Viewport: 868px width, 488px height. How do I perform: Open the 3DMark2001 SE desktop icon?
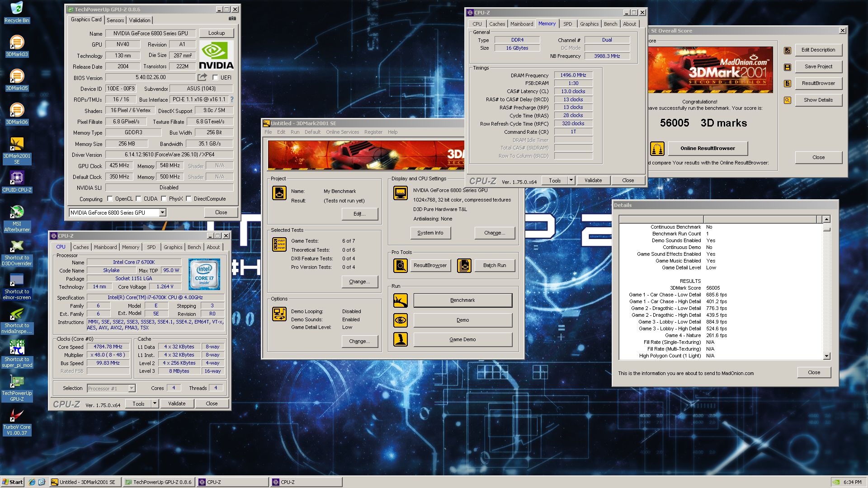coord(17,150)
